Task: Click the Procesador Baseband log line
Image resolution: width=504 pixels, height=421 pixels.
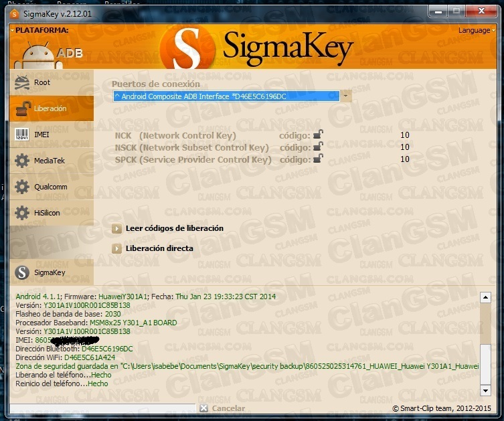Action: click(96, 323)
